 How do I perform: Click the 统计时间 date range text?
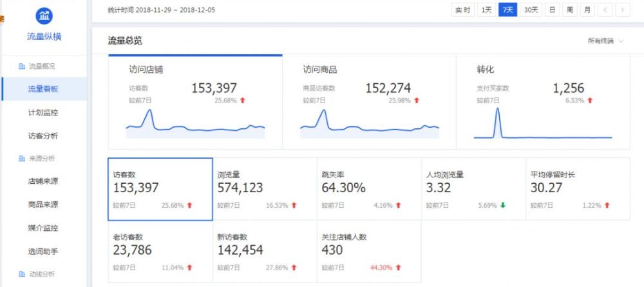[x=162, y=10]
